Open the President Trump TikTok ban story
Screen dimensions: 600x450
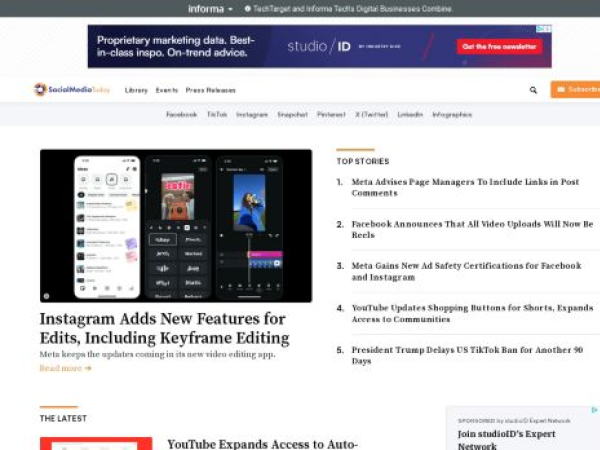(x=465, y=355)
